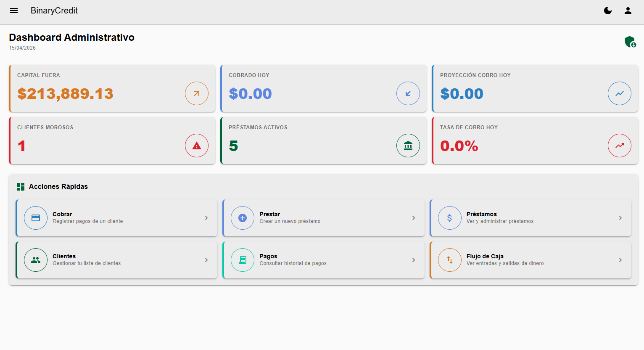Screen dimensions: 644x350
Task: Click the date 15/04/2026
Action: (x=22, y=48)
